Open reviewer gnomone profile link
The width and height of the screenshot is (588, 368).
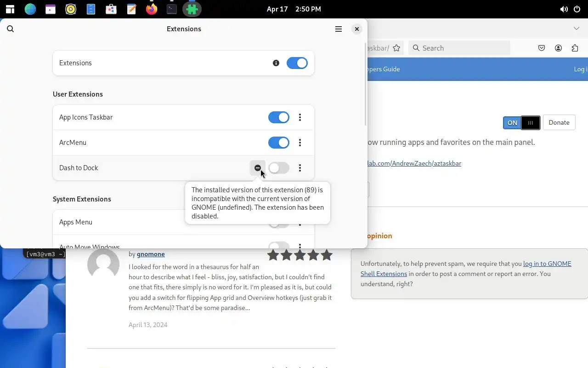(151, 254)
